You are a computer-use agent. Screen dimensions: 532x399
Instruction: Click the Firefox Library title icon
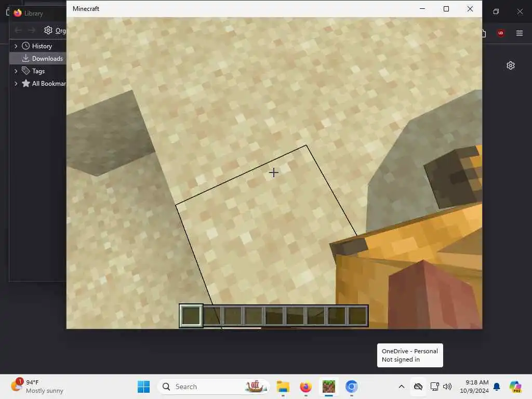point(18,13)
